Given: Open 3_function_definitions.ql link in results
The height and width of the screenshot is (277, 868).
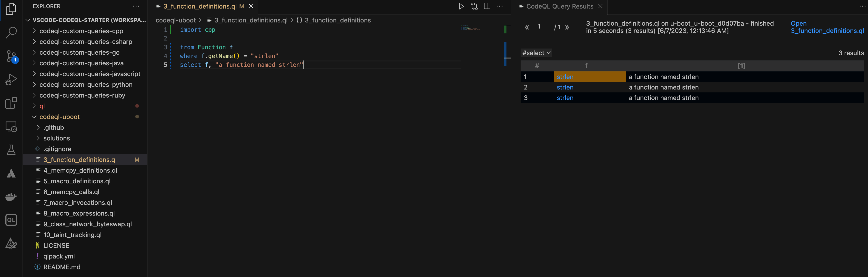Looking at the screenshot, I should (x=827, y=27).
